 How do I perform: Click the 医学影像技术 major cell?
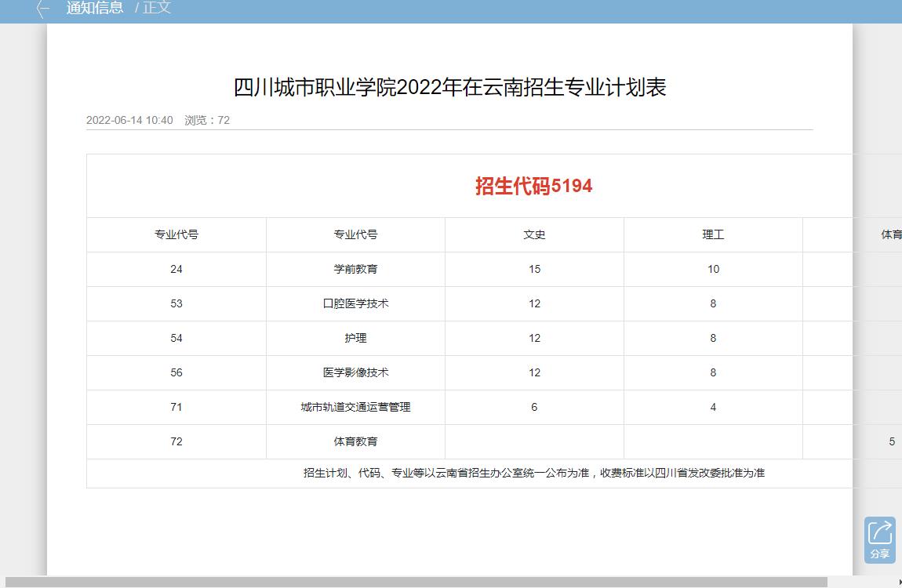tap(355, 372)
